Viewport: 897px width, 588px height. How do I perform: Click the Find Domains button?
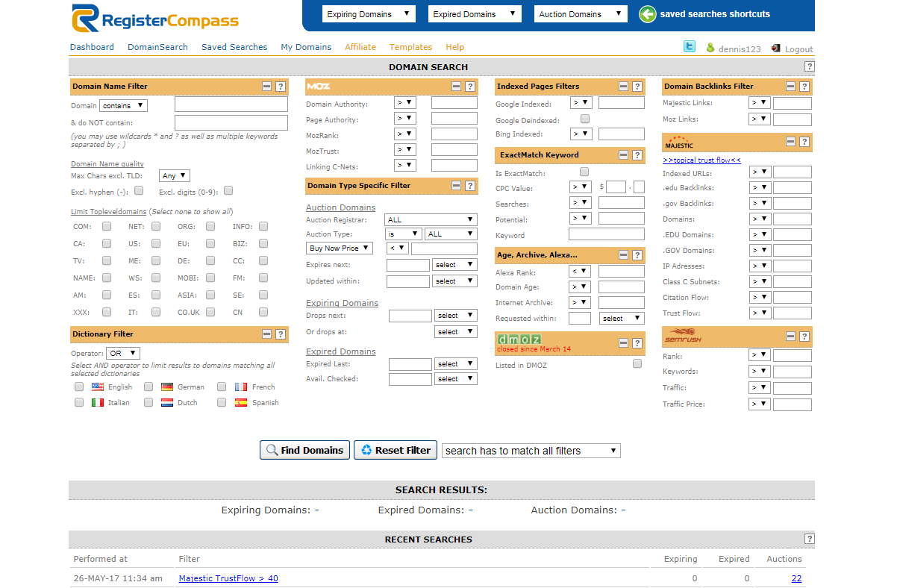point(304,450)
